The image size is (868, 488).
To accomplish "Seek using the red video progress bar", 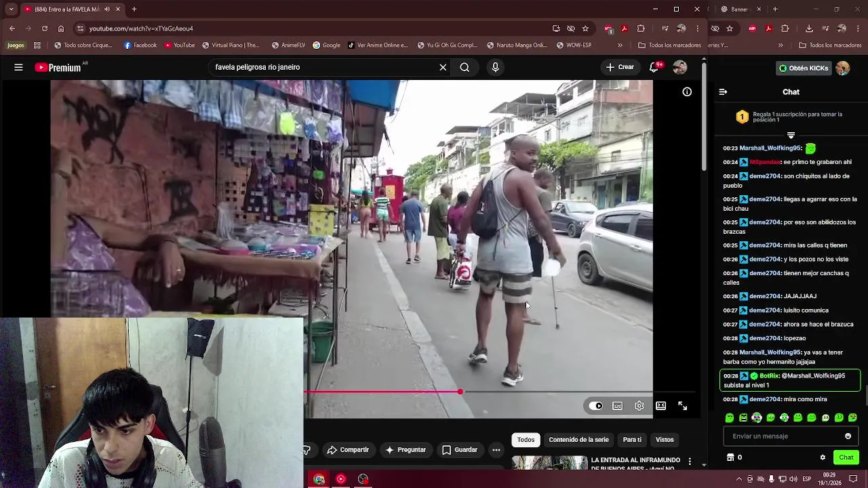I will point(382,392).
